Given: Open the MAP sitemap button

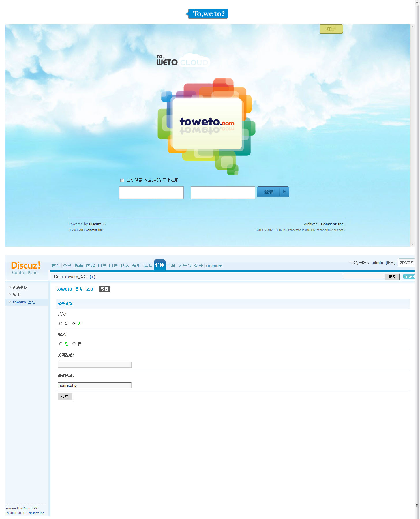Looking at the screenshot, I should click(409, 276).
